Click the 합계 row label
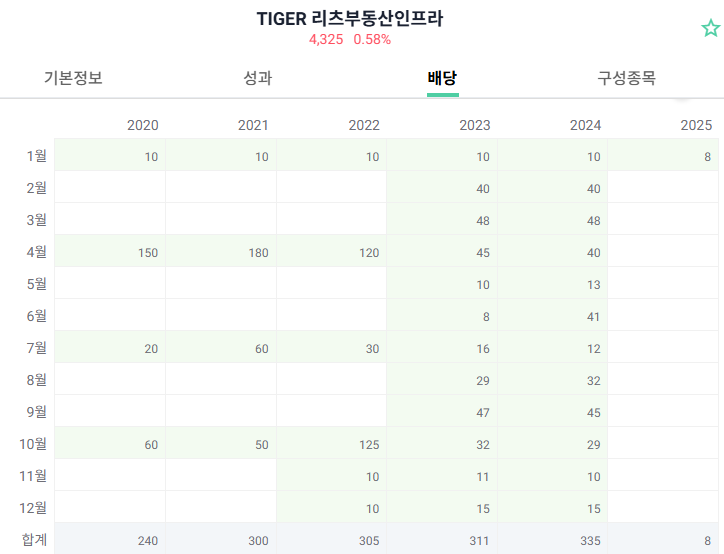The height and width of the screenshot is (554, 724). pyautogui.click(x=34, y=540)
